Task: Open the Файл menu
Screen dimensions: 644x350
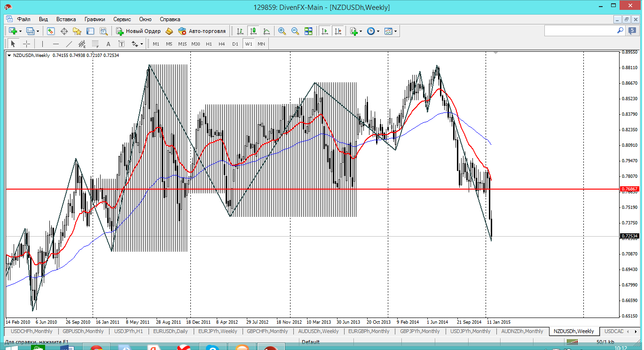Action: point(24,19)
